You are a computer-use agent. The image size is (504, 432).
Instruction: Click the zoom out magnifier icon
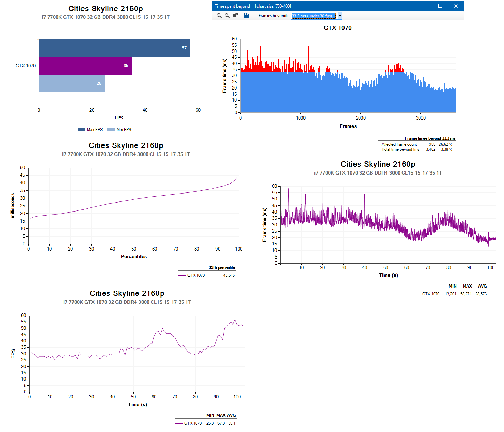[x=227, y=16]
